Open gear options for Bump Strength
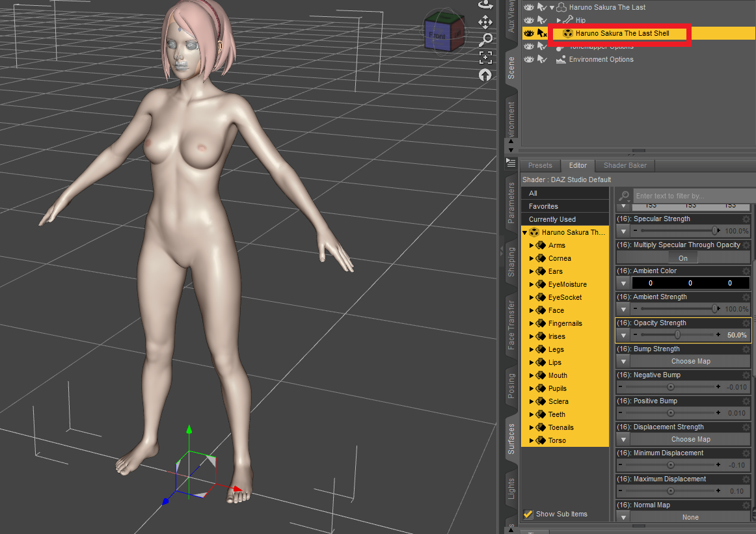Viewport: 756px width, 534px height. (746, 349)
